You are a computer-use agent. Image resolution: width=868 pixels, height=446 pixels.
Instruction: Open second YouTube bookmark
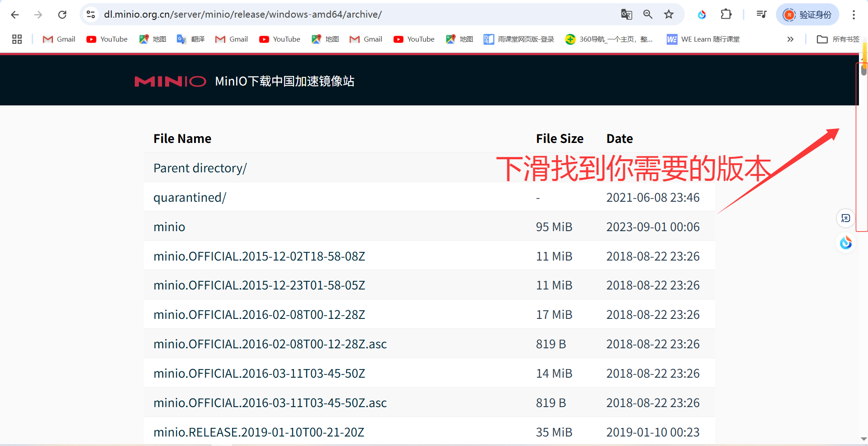[x=280, y=39]
